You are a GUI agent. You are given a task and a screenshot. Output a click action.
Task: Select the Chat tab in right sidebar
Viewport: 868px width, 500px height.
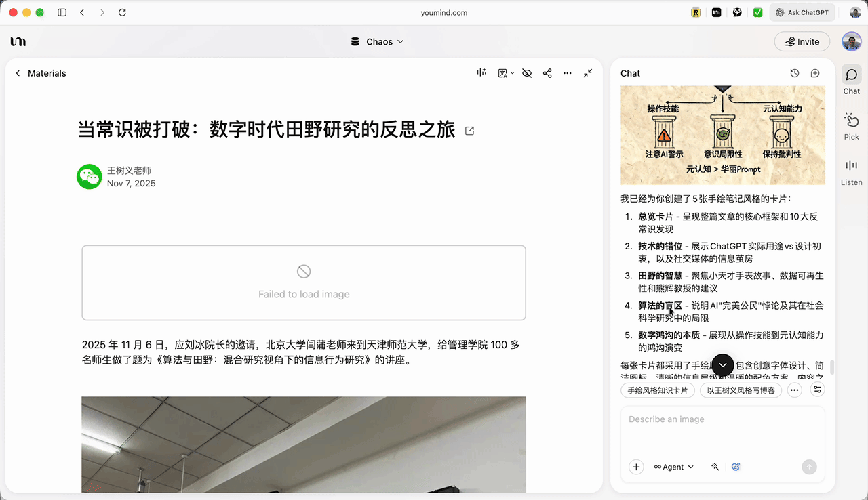(851, 81)
